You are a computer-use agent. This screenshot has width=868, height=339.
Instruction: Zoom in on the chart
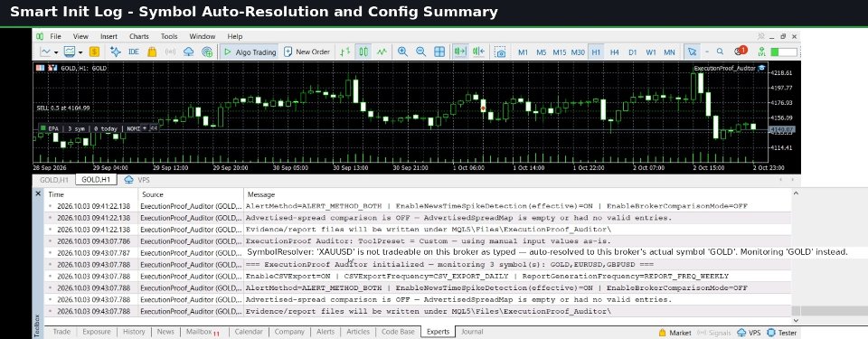coord(402,52)
